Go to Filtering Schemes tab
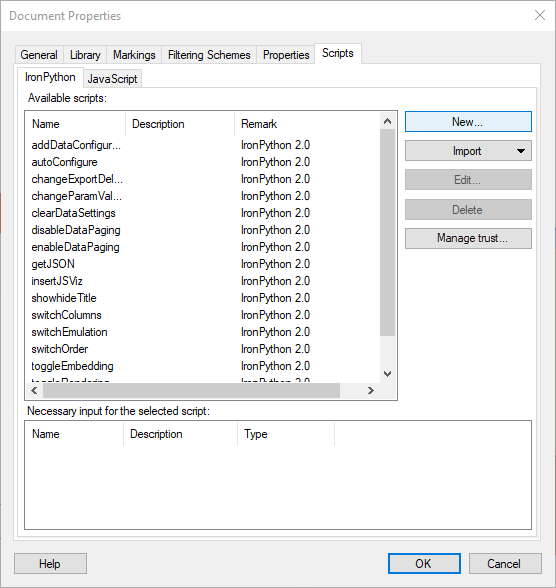Image resolution: width=556 pixels, height=588 pixels. (209, 55)
